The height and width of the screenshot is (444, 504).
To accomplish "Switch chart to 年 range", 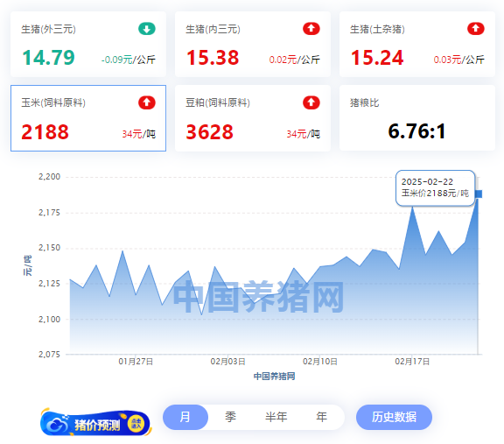I will coord(321,417).
